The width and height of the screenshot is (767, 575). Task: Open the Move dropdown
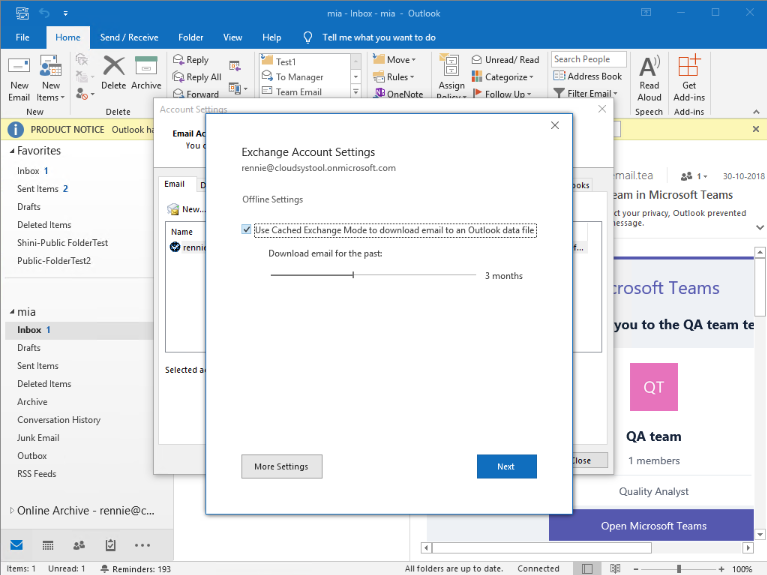(394, 60)
